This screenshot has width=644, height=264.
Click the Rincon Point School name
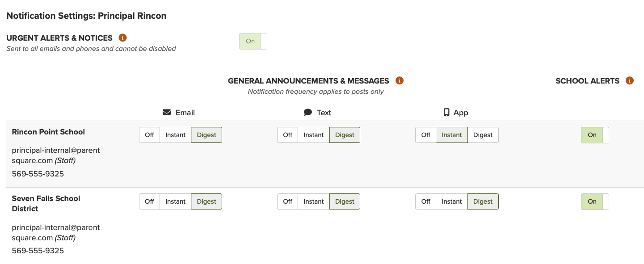48,132
